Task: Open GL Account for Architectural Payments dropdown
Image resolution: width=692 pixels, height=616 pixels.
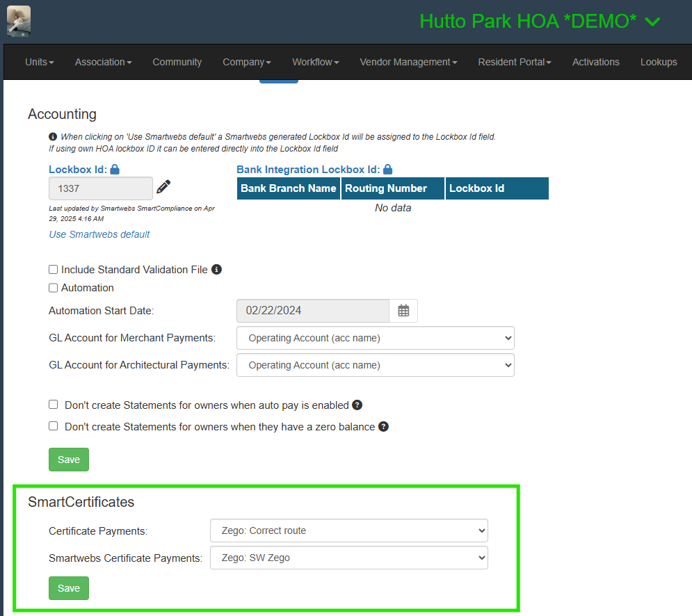Action: pyautogui.click(x=375, y=365)
